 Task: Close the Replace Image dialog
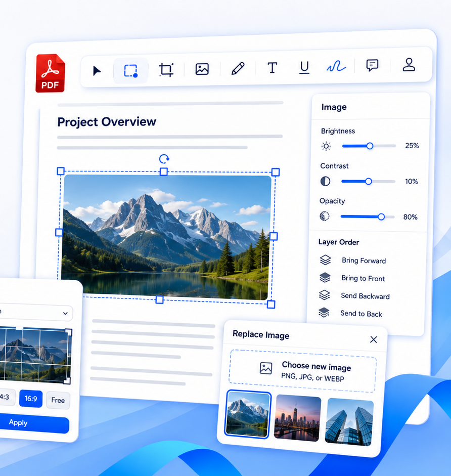pyautogui.click(x=374, y=339)
